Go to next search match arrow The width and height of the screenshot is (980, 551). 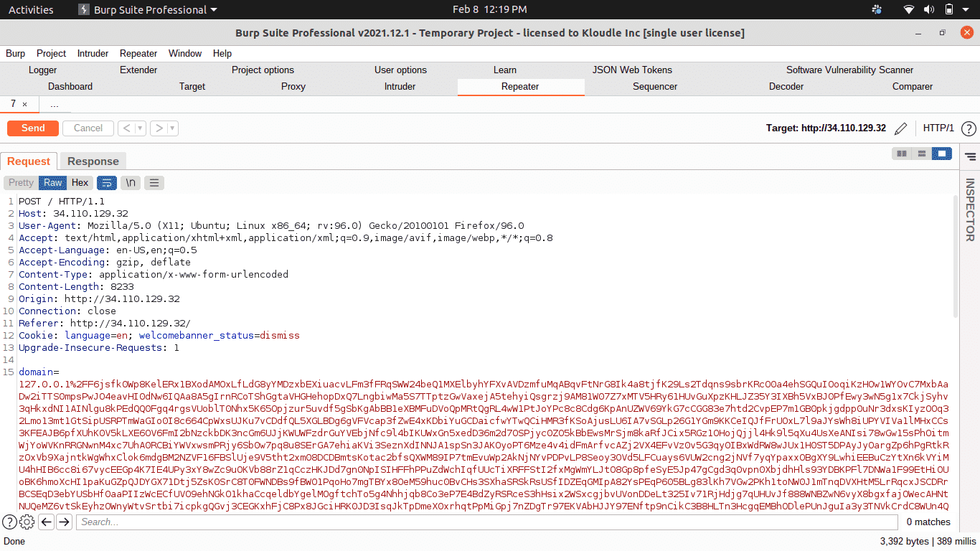tap(64, 522)
